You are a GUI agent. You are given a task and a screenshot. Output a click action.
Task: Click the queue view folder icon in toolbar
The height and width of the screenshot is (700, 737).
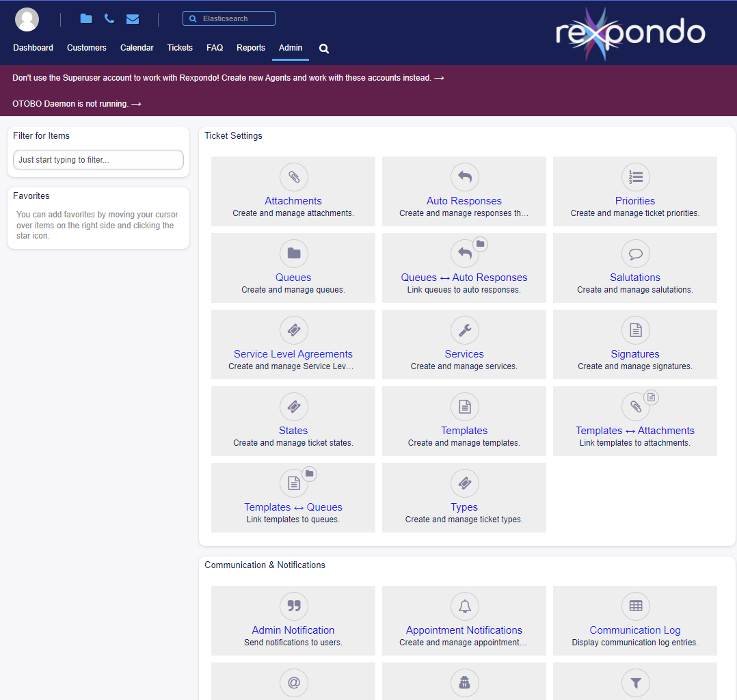tap(85, 18)
